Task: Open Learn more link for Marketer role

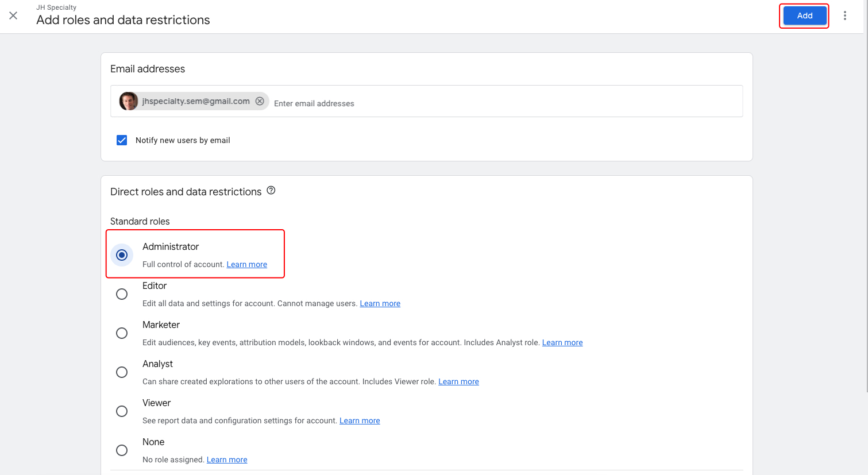Action: (562, 342)
